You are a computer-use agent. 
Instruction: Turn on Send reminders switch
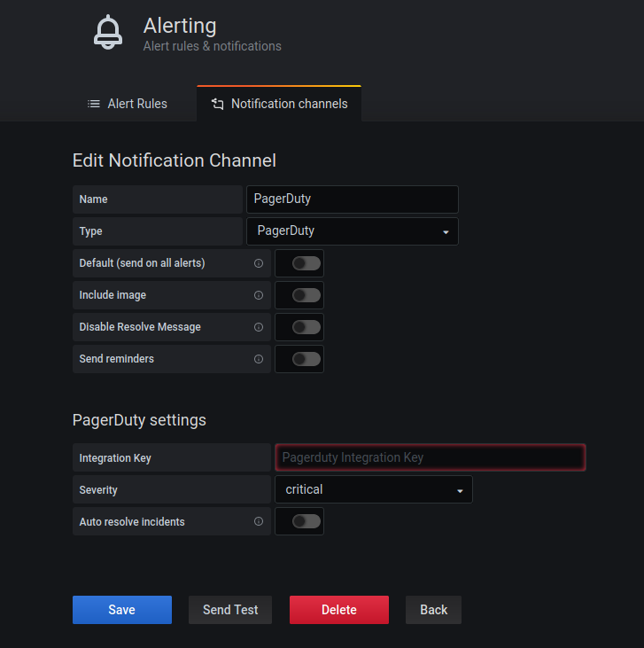306,359
